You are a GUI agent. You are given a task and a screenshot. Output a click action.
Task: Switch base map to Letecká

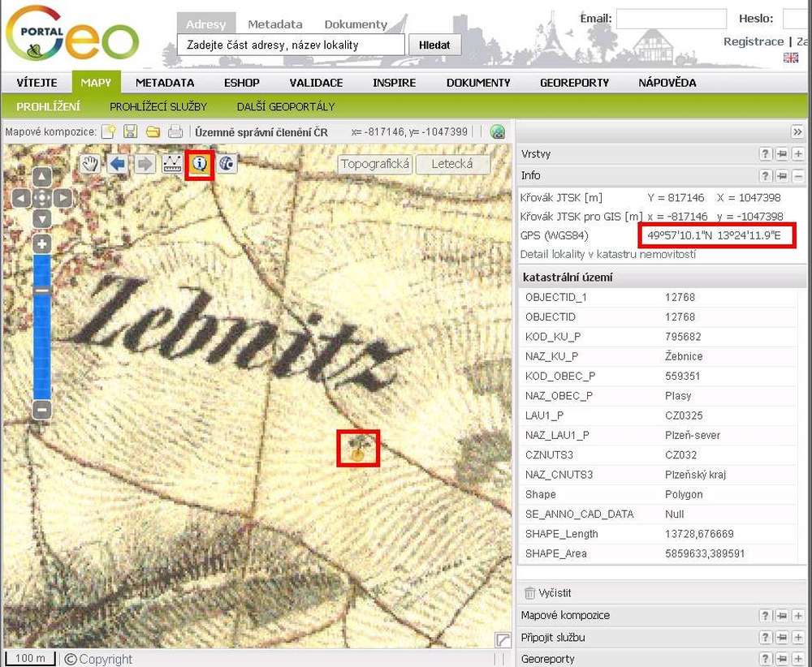[x=452, y=165]
